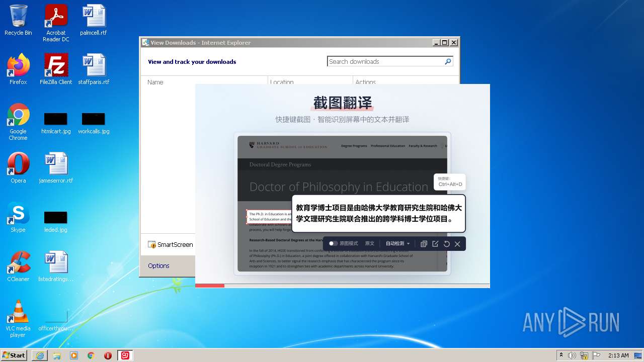This screenshot has width=644, height=362.
Task: Open the Windows Start menu
Action: 14,355
